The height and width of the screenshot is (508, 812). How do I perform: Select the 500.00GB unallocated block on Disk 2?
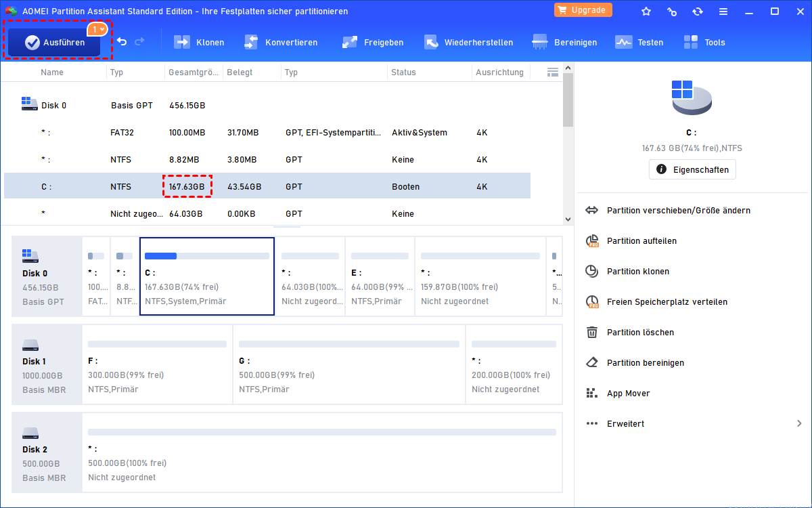pyautogui.click(x=322, y=452)
